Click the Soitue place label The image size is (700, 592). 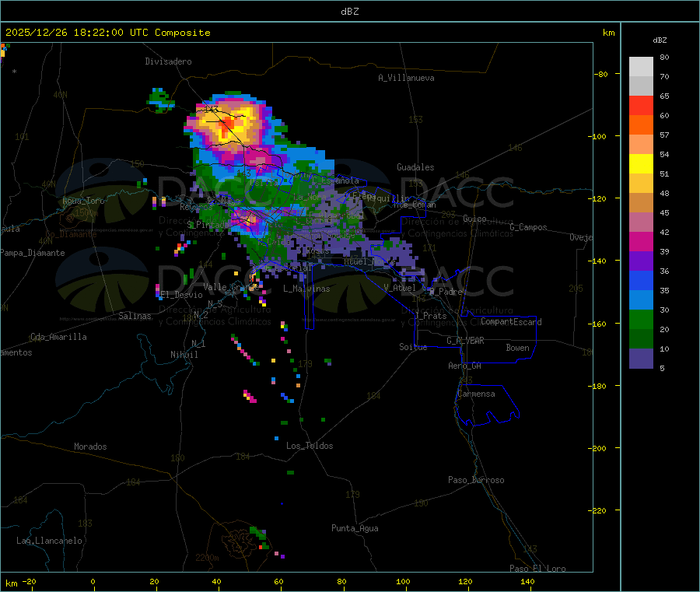[x=413, y=347]
